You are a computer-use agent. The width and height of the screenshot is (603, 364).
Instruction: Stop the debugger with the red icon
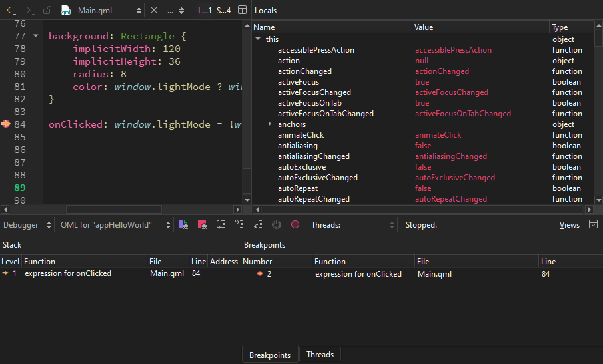(202, 225)
